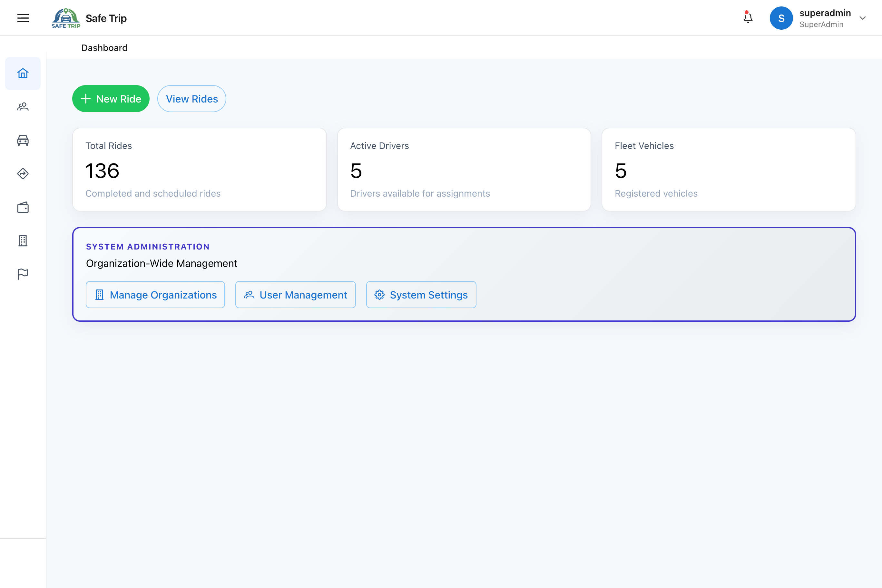Click the SYSTEM ADMINISTRATION heading
The image size is (882, 588).
[148, 246]
